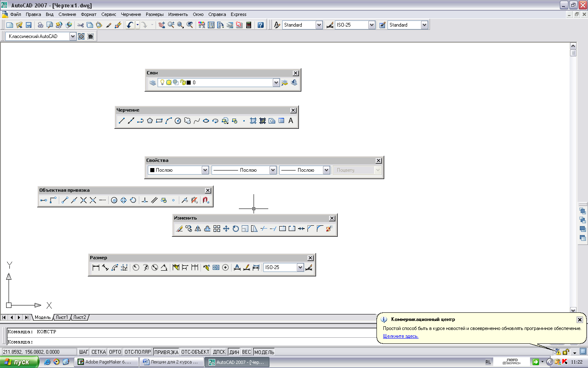
Task: Toggle ПРИВЯЗКА object snap
Action: [x=166, y=352]
